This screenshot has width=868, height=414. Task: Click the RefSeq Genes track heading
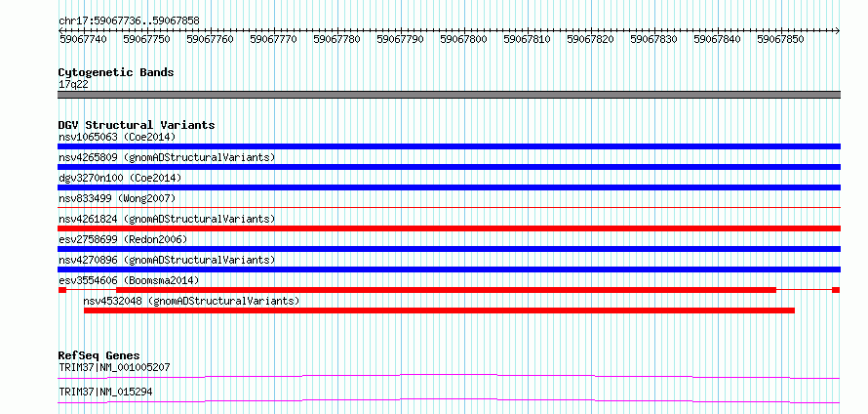[x=99, y=355]
